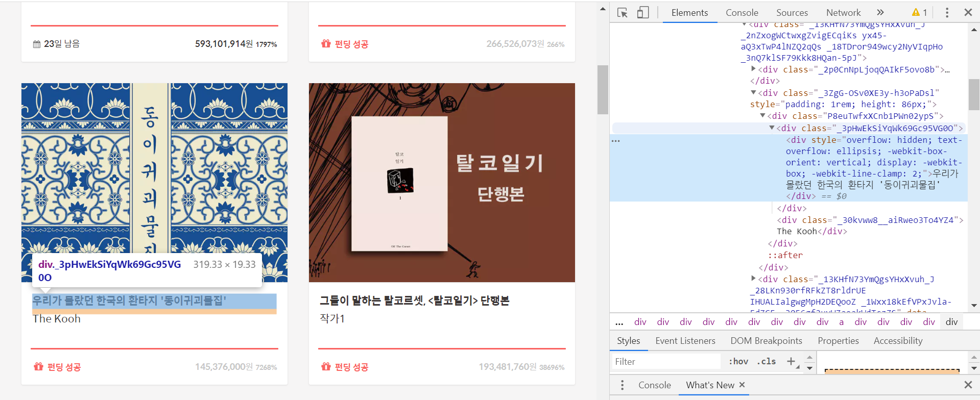Click the styles Filter input field
The image size is (980, 400).
tap(666, 362)
